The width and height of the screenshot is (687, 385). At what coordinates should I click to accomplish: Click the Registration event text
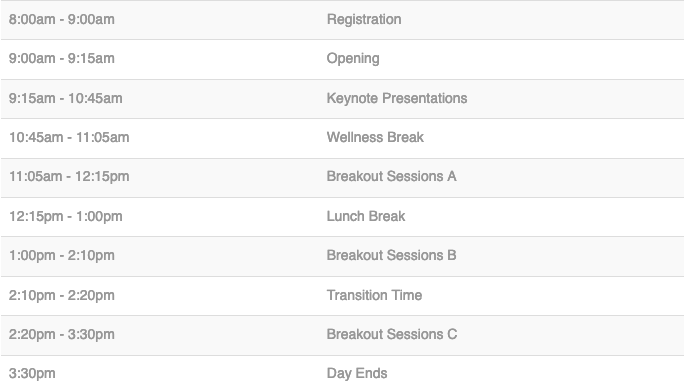[x=364, y=20]
